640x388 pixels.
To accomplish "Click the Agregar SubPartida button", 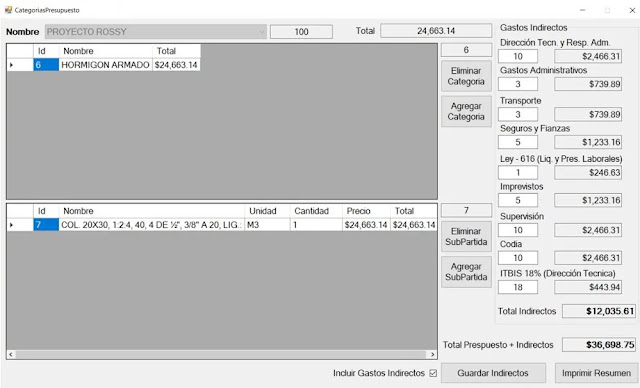I will click(466, 272).
